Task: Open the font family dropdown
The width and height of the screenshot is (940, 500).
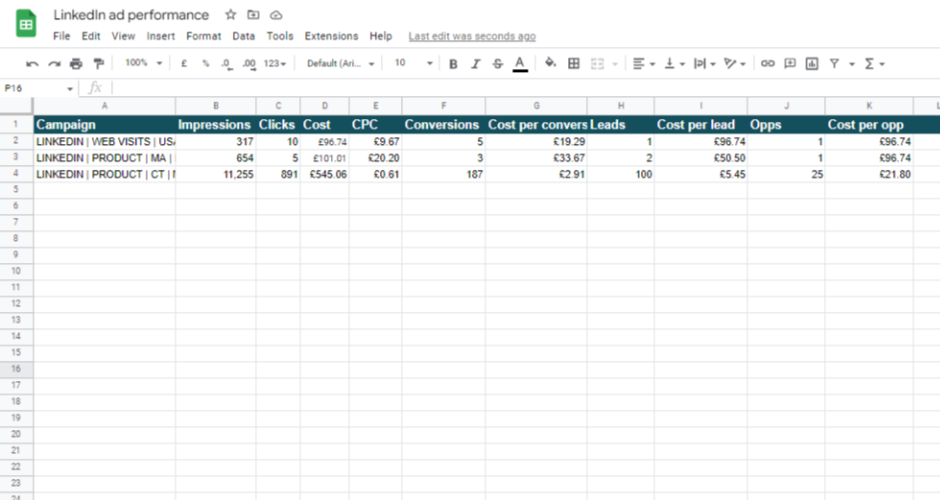Action: pyautogui.click(x=341, y=64)
